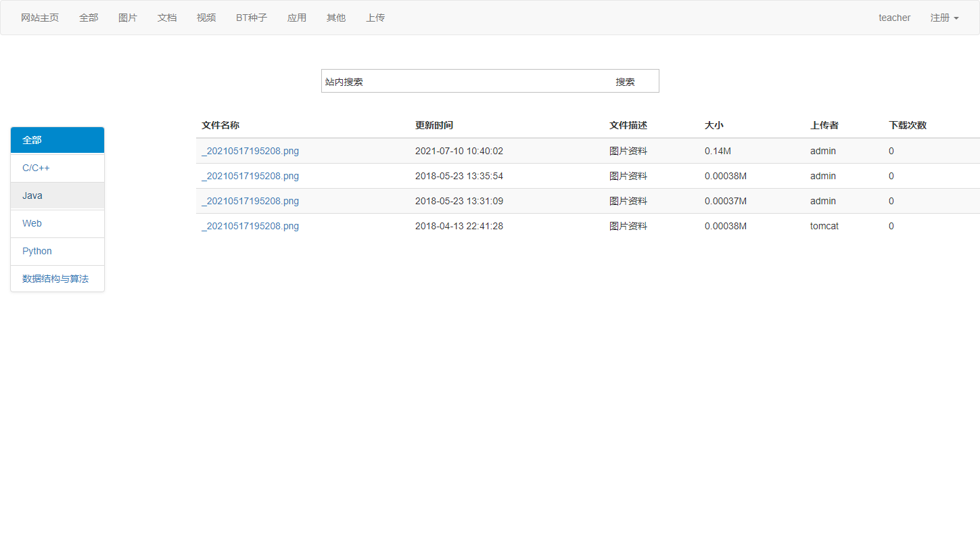The width and height of the screenshot is (980, 560).
Task: Switch to 视频 section
Action: click(x=206, y=18)
